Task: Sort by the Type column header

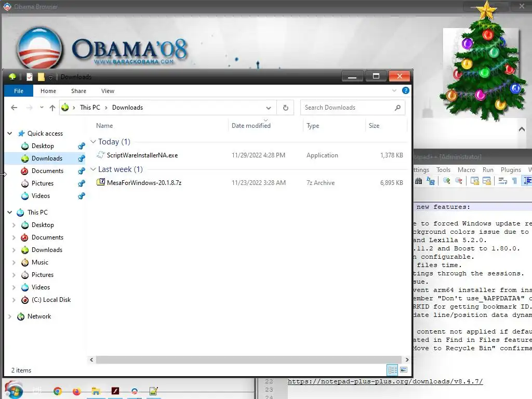Action: coord(313,126)
